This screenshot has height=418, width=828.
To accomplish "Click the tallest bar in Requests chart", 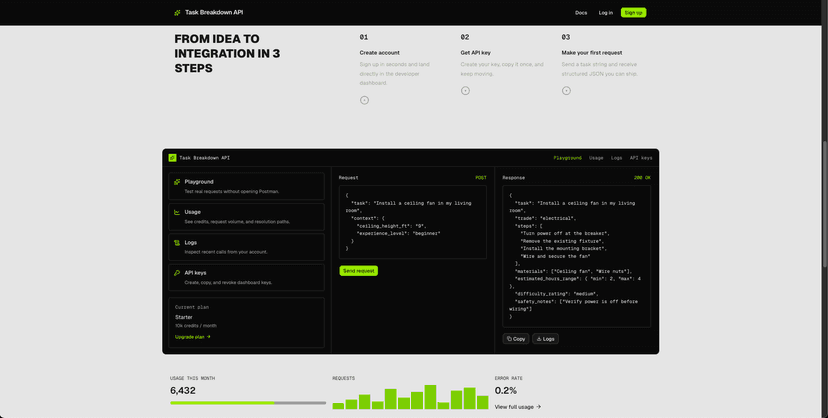I will (430, 397).
